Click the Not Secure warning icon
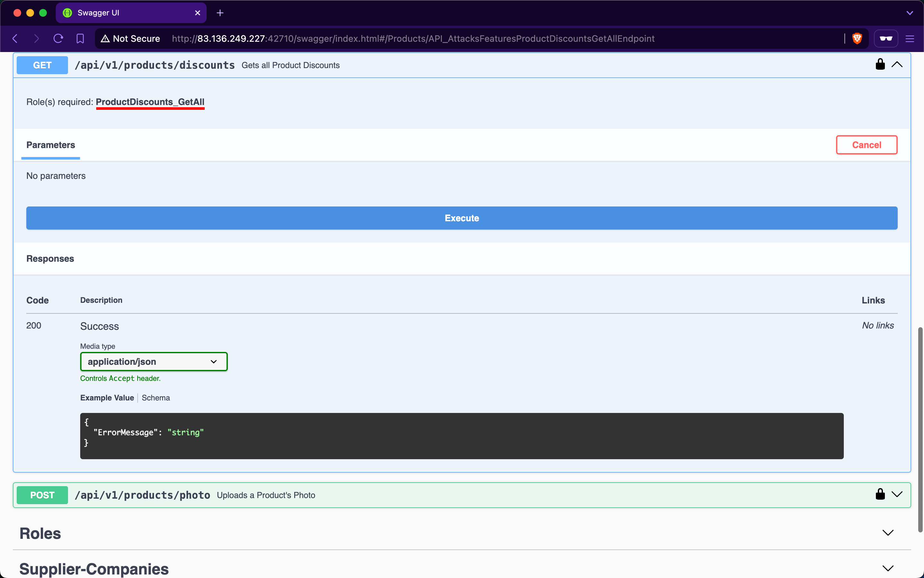This screenshot has height=578, width=924. pos(105,39)
